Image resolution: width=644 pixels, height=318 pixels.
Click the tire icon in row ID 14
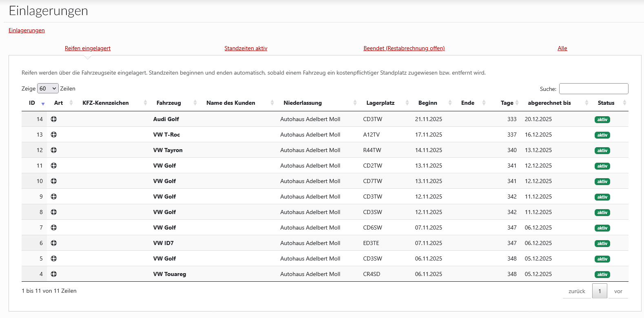click(54, 119)
